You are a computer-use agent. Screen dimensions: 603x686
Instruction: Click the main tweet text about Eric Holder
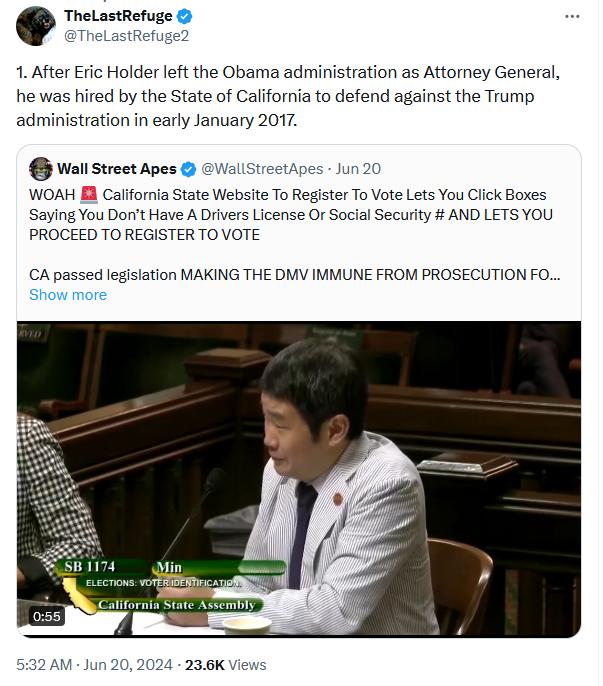click(288, 96)
